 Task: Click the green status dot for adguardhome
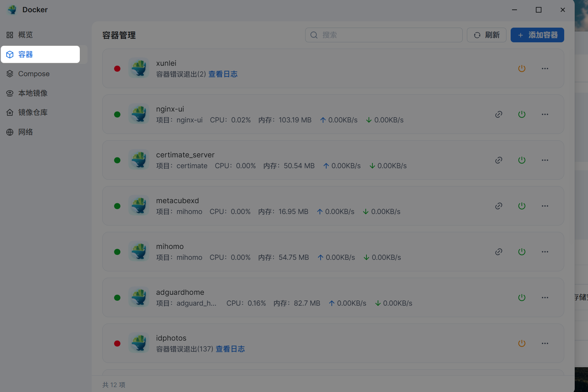[x=117, y=298]
